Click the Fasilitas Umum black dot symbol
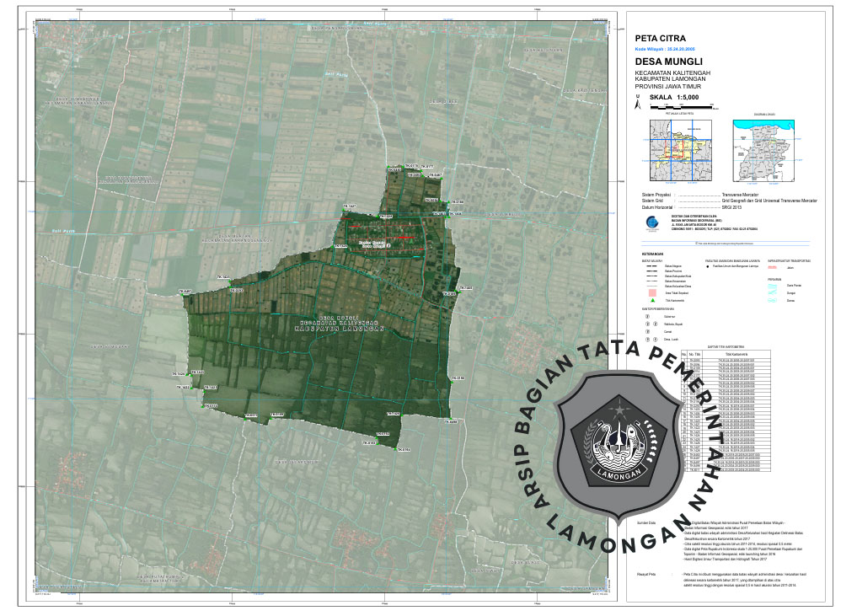857x616 pixels. (x=708, y=268)
